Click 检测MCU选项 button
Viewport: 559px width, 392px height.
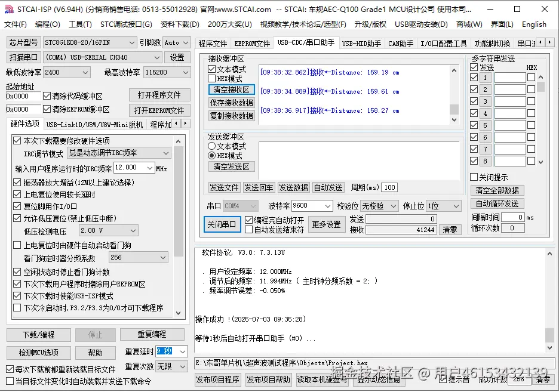(x=38, y=353)
